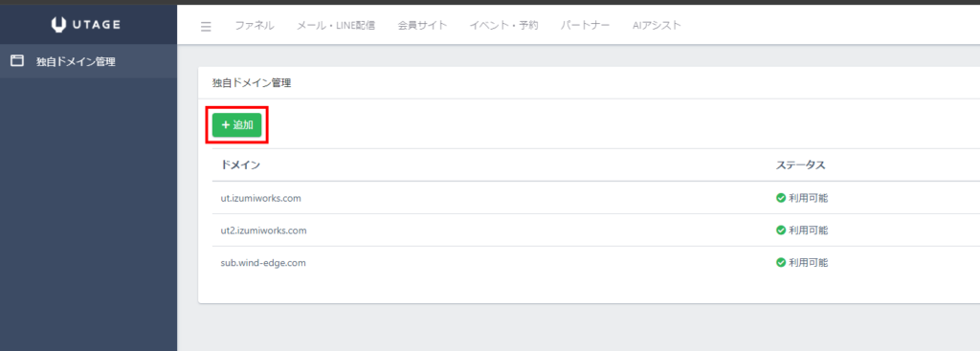Click the UTAGE logo icon
Screen dimensions: 980x351
[58, 24]
